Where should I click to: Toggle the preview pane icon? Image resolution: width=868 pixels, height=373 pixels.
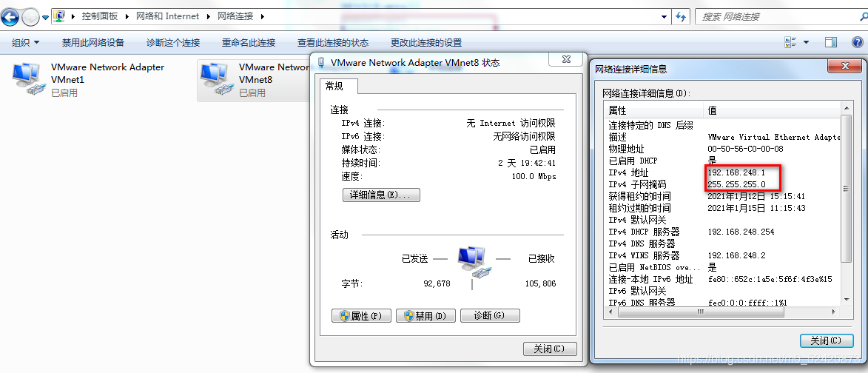coord(830,43)
